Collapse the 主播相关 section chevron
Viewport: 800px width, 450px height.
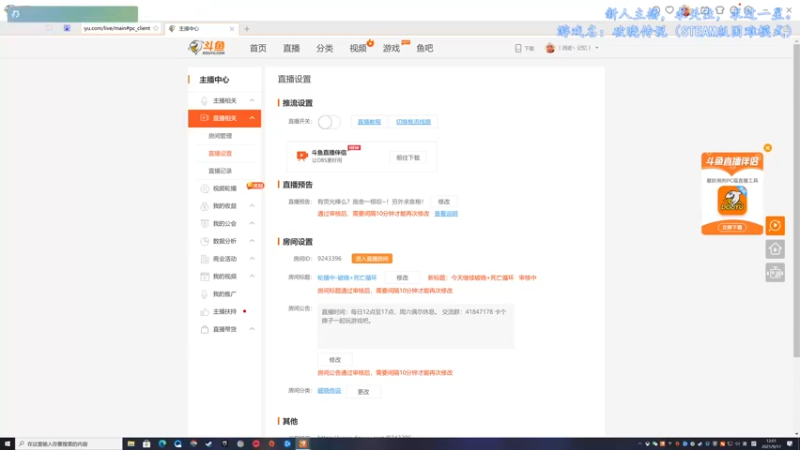[x=252, y=101]
